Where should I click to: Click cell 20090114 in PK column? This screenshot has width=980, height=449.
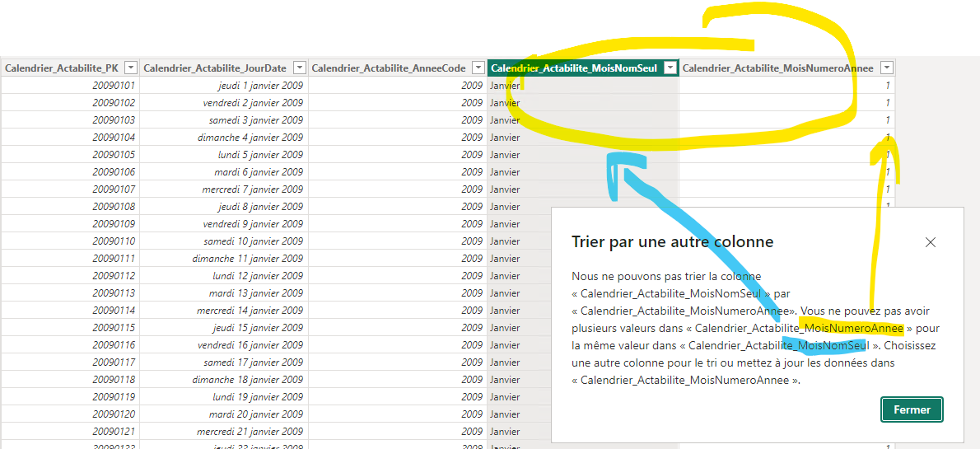coord(71,310)
